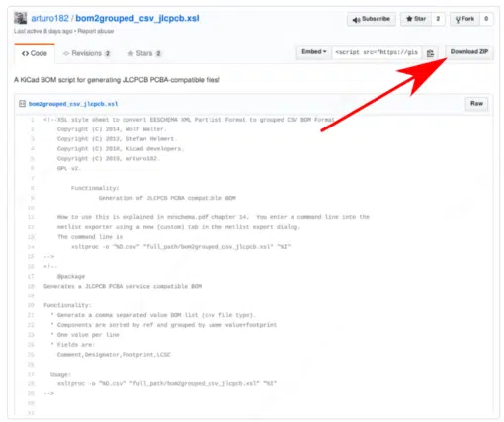Switch to the Stars tab
Image resolution: width=504 pixels, height=422 pixels.
[x=144, y=53]
